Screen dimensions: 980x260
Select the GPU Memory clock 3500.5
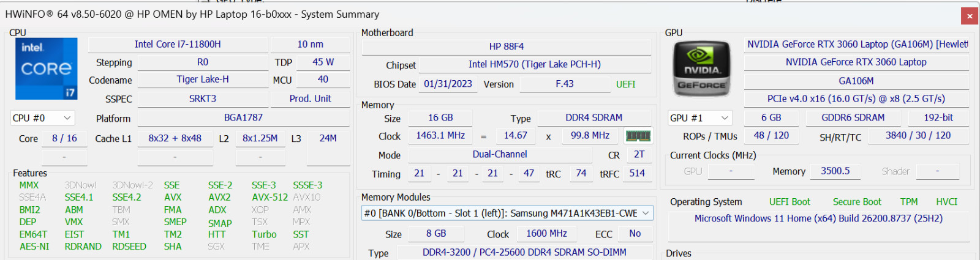835,171
